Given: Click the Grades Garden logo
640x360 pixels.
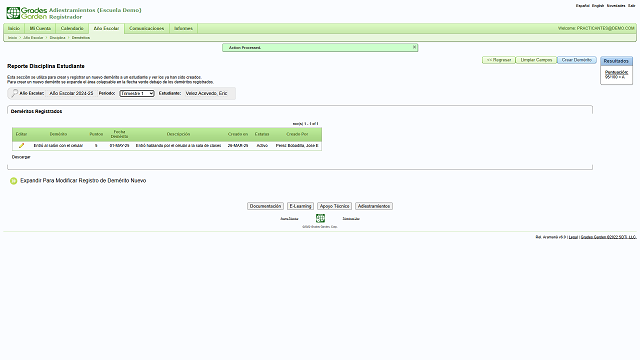Looking at the screenshot, I should [x=27, y=13].
